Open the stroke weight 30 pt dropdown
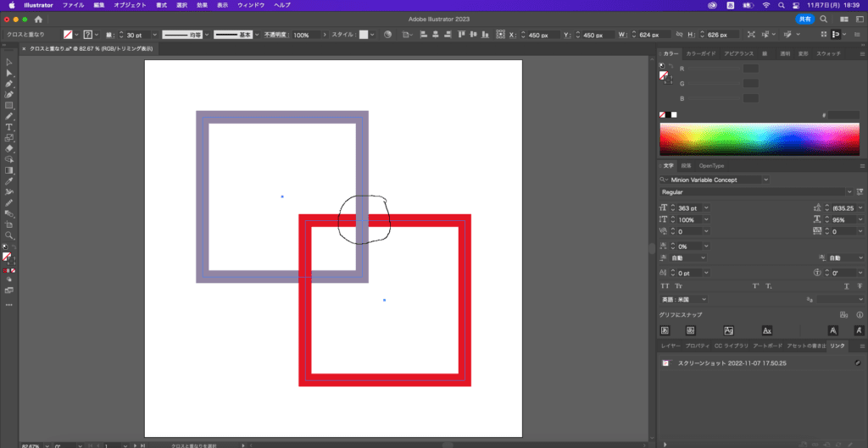The height and width of the screenshot is (448, 868). pos(151,35)
